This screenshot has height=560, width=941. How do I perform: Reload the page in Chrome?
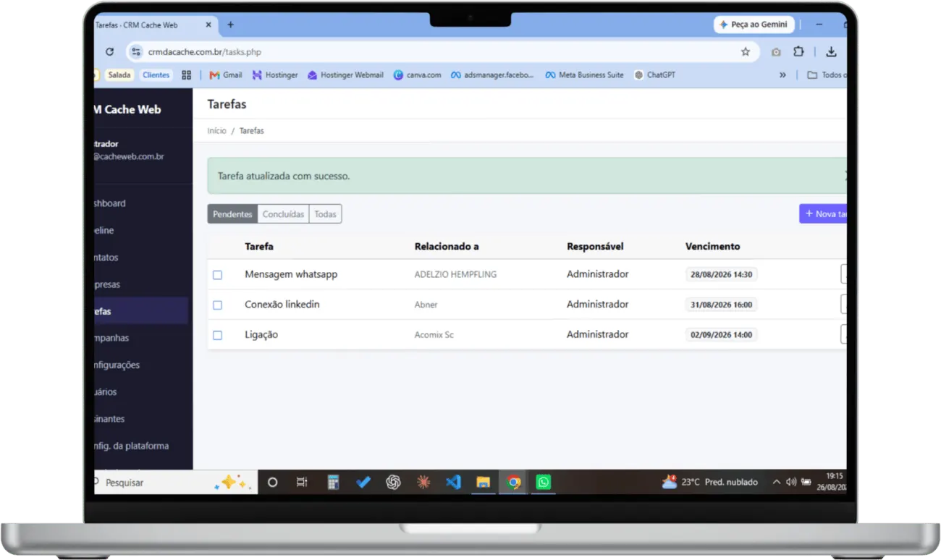(x=109, y=52)
